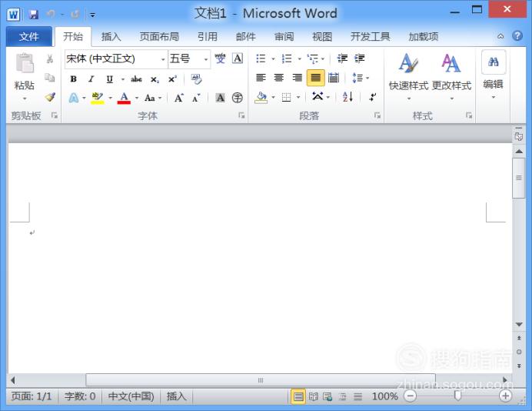This screenshot has height=411, width=532.
Task: Toggle Underline formatting
Action: click(x=109, y=79)
